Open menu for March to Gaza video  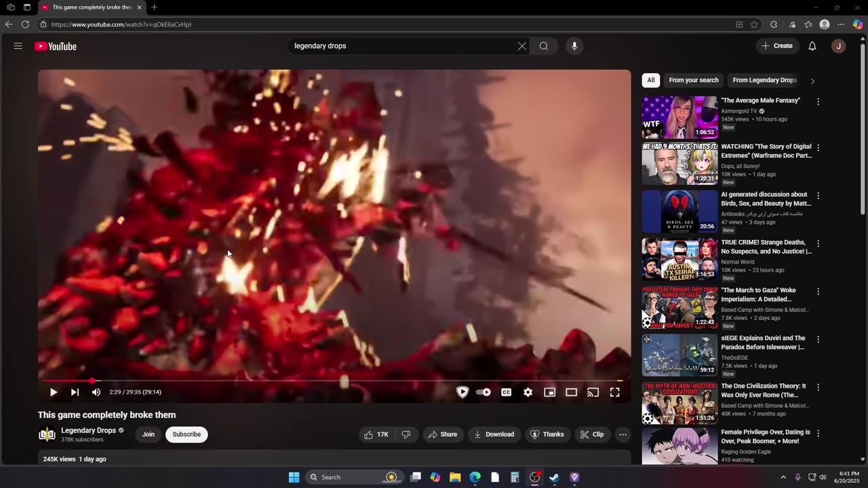(818, 291)
